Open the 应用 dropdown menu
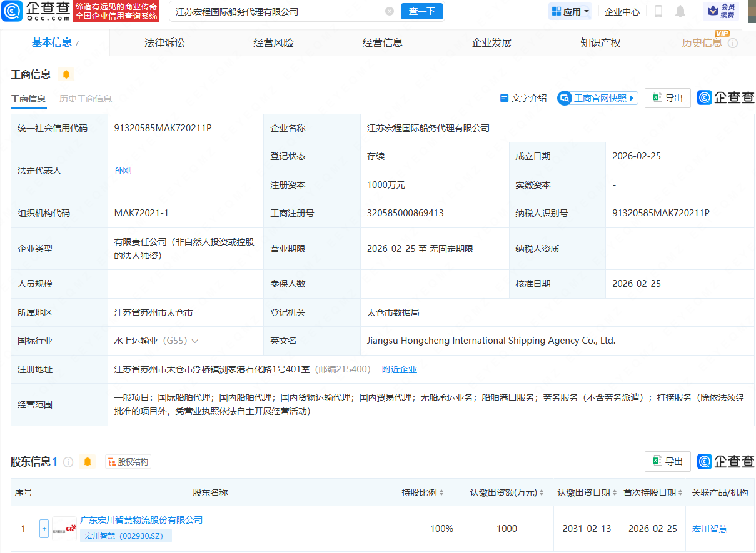Screen dimensions: 756x553 click(569, 11)
